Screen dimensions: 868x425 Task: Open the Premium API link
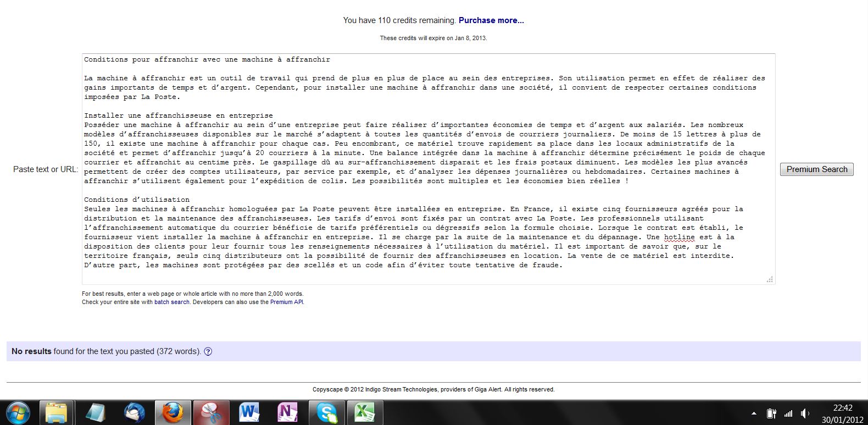[286, 302]
